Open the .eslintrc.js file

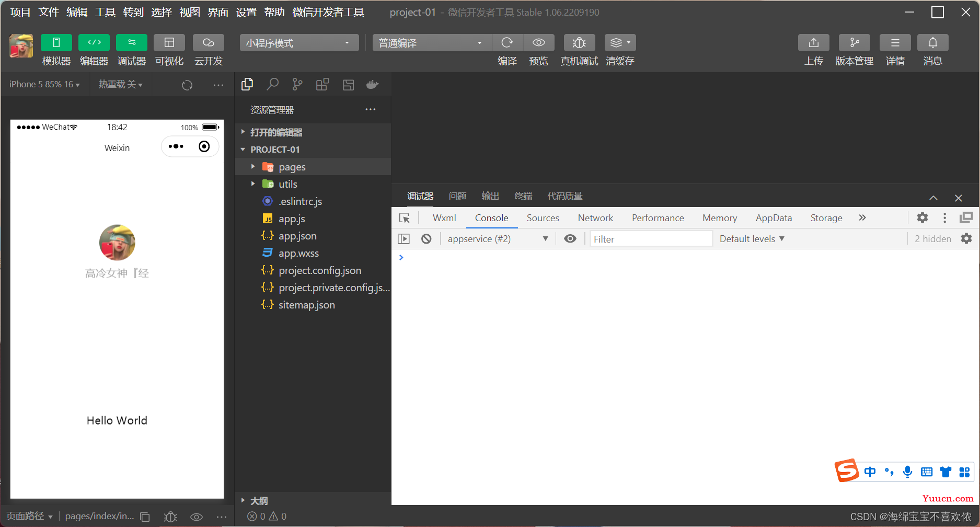(313, 201)
